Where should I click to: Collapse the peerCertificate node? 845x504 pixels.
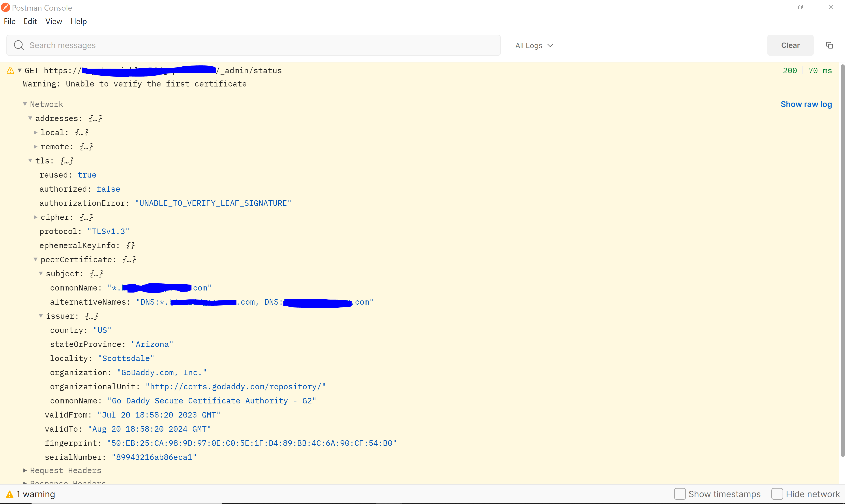(x=35, y=259)
